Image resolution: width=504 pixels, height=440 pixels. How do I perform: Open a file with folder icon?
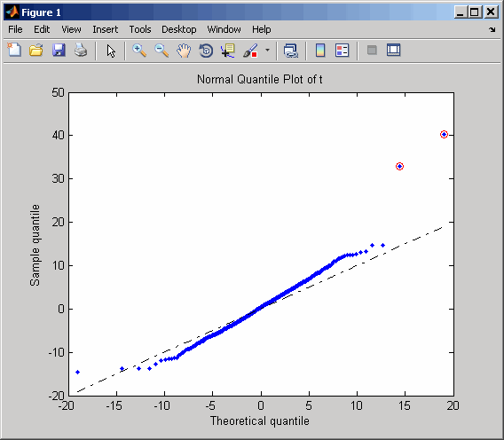tap(36, 51)
